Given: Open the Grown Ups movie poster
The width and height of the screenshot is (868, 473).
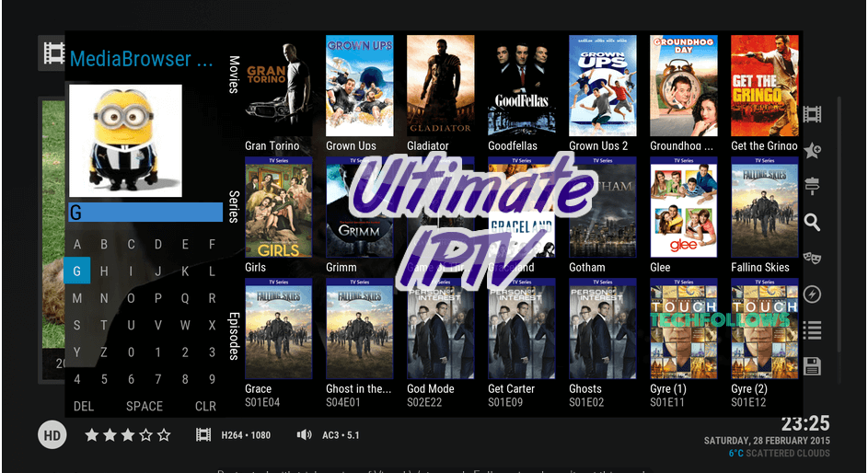Looking at the screenshot, I should tap(359, 86).
